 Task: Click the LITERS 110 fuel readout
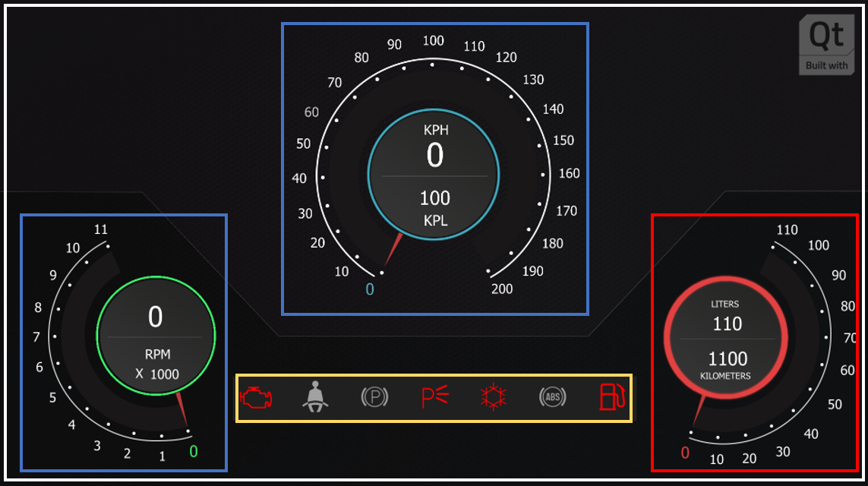726,317
